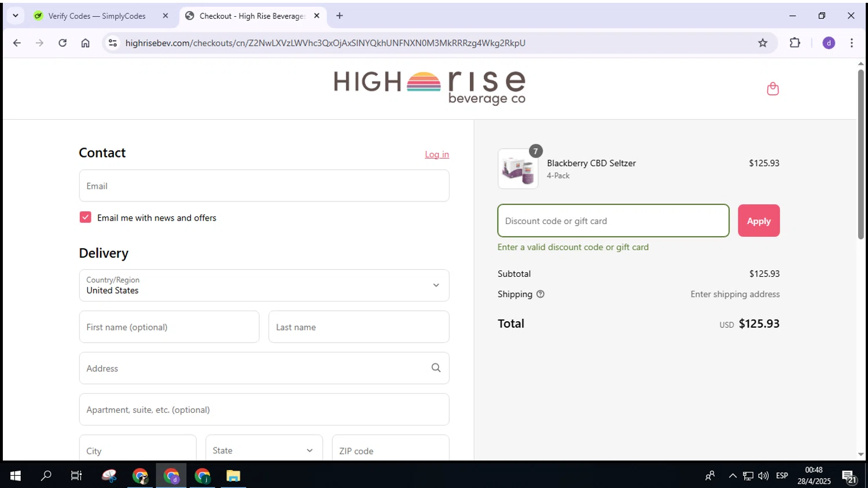Bookmark this page with the star icon
Viewport: 868px width, 488px height.
[763, 43]
